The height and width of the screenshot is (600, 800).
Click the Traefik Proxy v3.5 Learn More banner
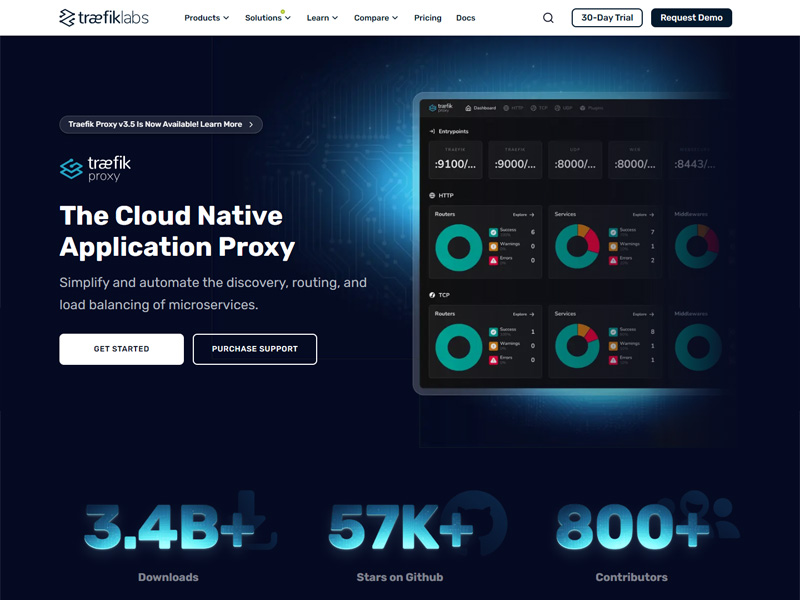(161, 124)
